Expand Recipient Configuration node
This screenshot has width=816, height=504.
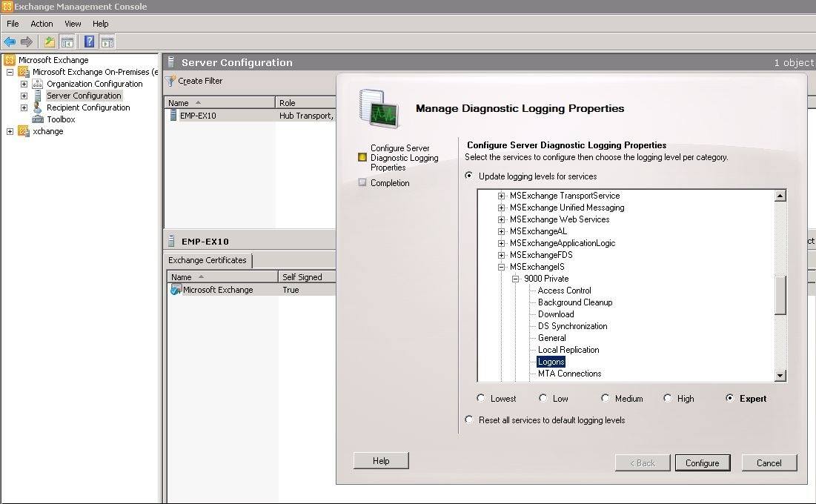tap(24, 107)
